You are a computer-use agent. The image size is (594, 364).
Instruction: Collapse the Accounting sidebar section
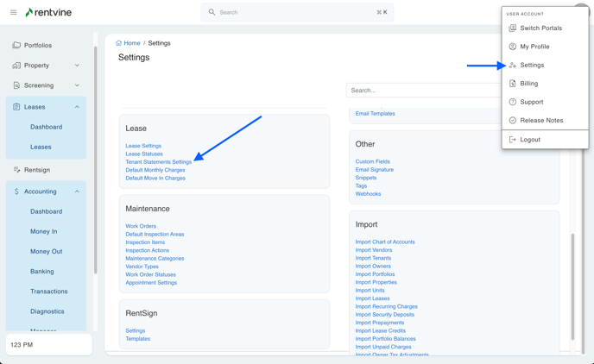pos(77,191)
